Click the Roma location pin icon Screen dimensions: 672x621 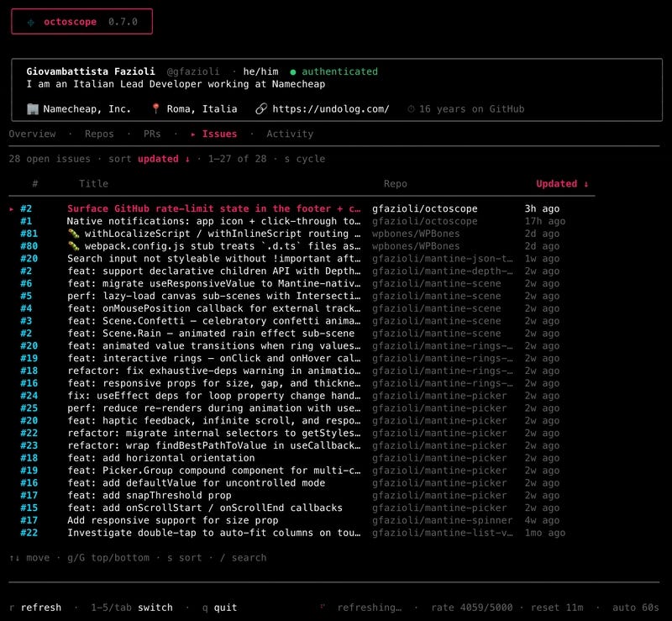pyautogui.click(x=155, y=109)
